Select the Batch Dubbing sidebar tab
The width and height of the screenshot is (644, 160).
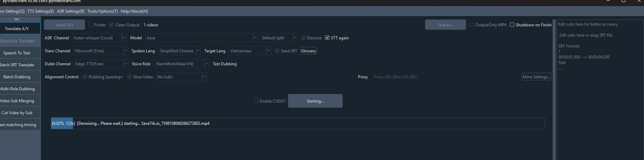[x=17, y=77]
